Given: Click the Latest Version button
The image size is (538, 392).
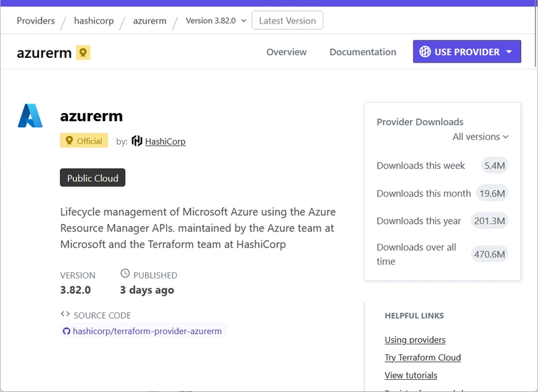Looking at the screenshot, I should 287,20.
